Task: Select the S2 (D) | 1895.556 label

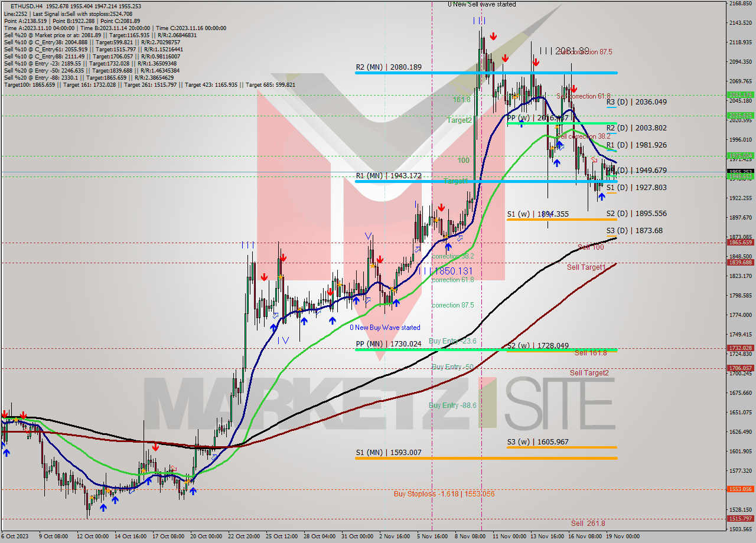Action: click(x=637, y=214)
